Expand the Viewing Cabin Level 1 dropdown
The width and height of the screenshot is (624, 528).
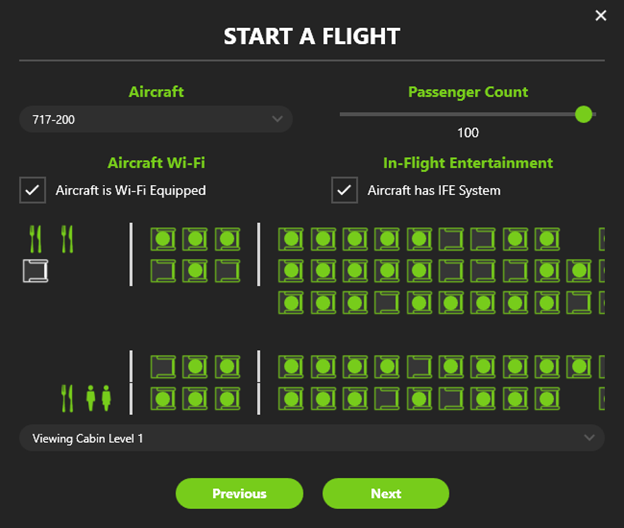(311, 438)
